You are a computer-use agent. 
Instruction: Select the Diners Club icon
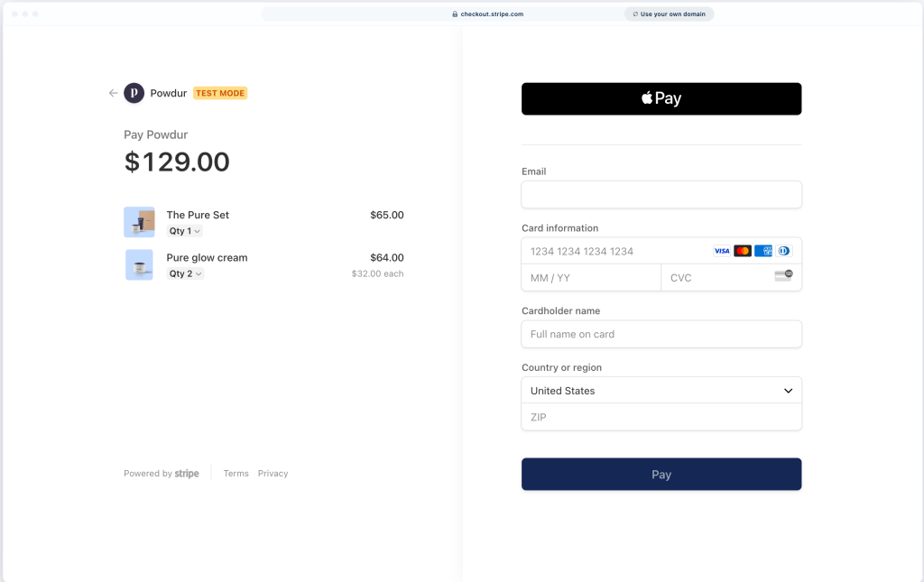pos(783,250)
